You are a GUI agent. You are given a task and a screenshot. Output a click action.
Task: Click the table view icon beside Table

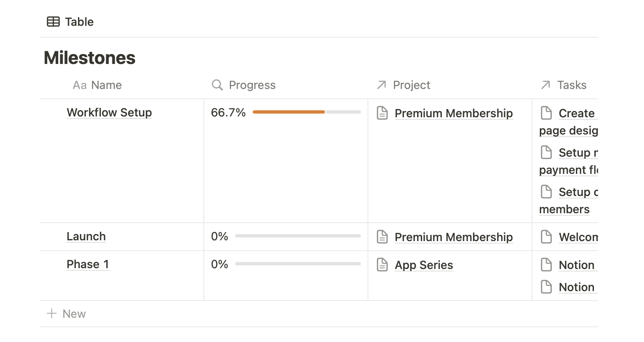[x=53, y=21]
